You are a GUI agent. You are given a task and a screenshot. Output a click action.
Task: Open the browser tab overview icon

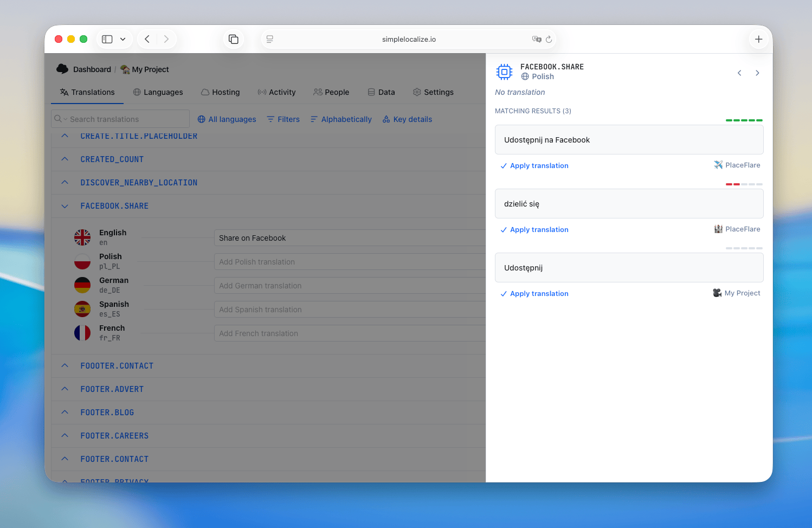[x=234, y=39]
